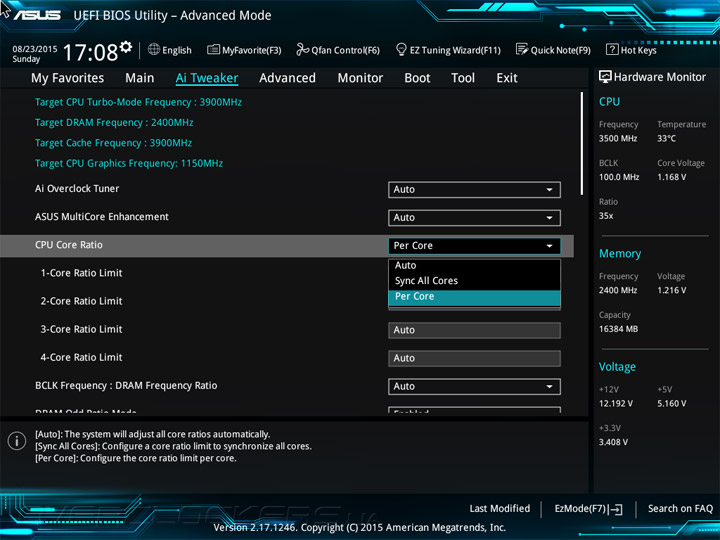Select the 1-Core Ratio Limit label
Image resolution: width=720 pixels, height=540 pixels.
(81, 273)
